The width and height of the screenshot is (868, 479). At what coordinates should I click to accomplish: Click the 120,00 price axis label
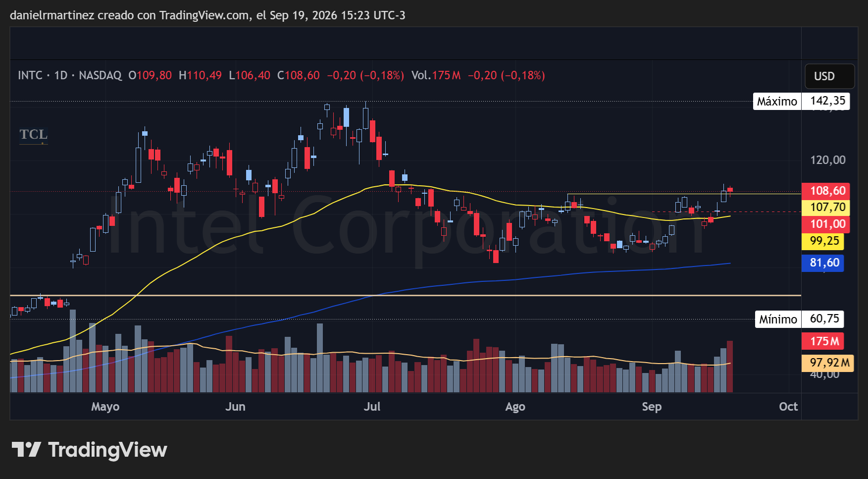(828, 160)
